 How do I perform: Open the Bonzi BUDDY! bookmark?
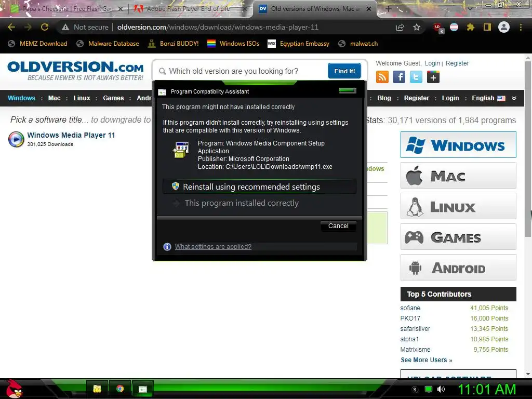coord(174,44)
